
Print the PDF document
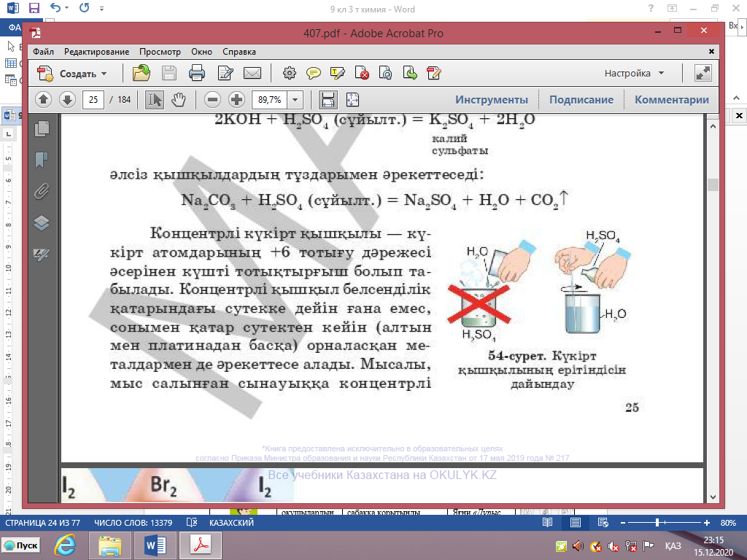click(197, 74)
